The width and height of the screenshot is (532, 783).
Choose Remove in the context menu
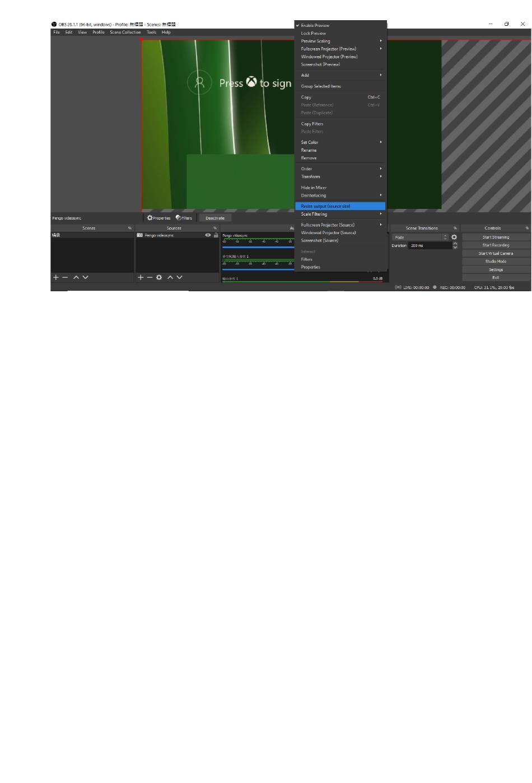click(x=340, y=158)
